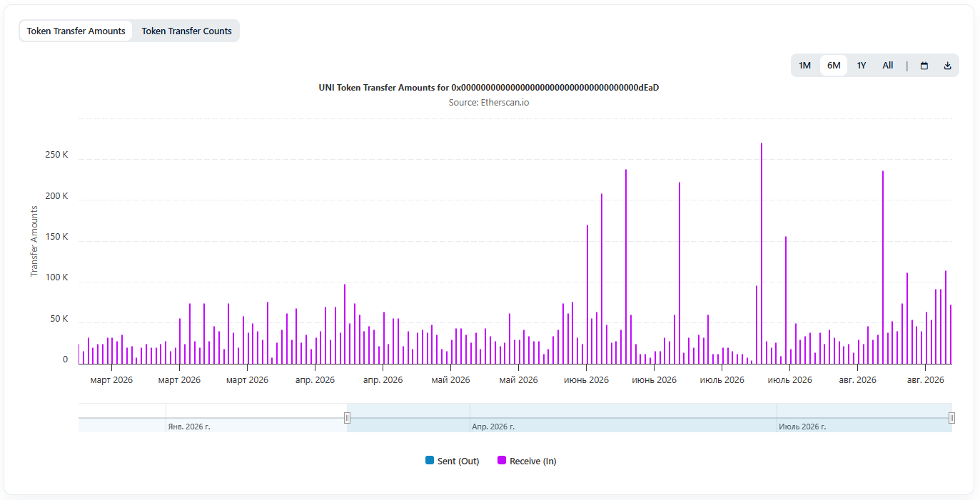980x500 pixels.
Task: Select the 1Y time range
Action: [862, 66]
